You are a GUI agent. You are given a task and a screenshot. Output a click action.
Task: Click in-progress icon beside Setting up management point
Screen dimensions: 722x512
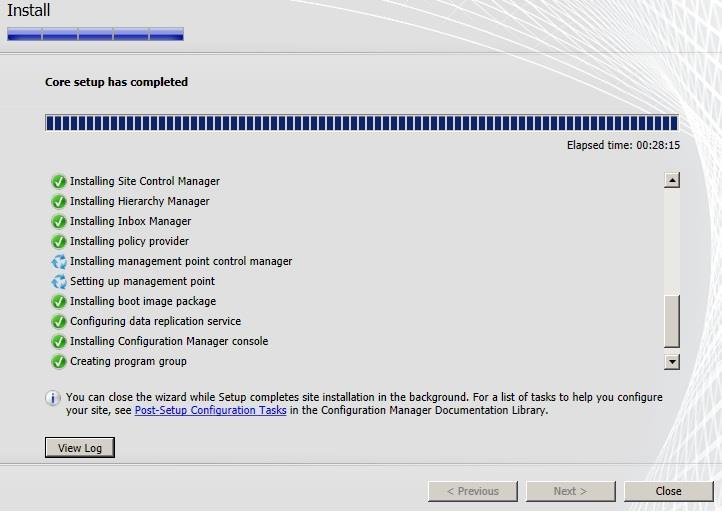[58, 281]
